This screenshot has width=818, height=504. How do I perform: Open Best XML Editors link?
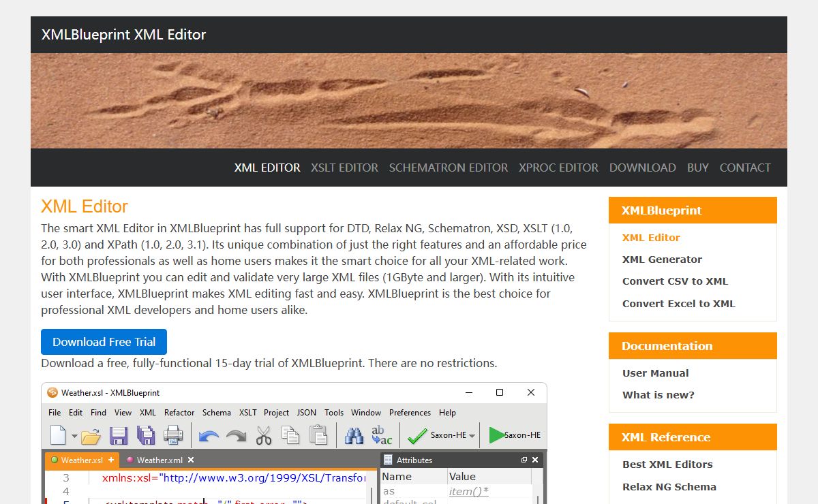pos(667,464)
